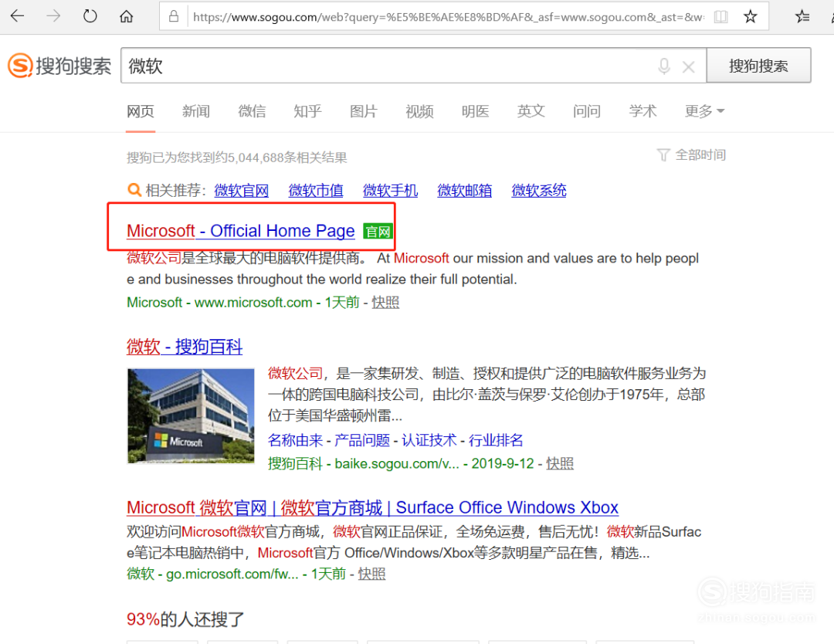The height and width of the screenshot is (644, 834).
Task: Open the 视频 tab
Action: [419, 111]
